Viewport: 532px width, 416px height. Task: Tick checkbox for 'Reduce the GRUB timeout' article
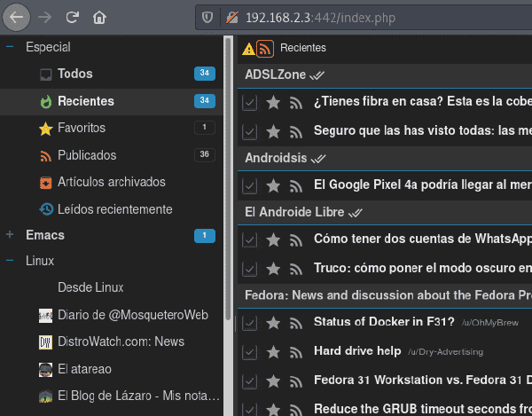pos(249,409)
